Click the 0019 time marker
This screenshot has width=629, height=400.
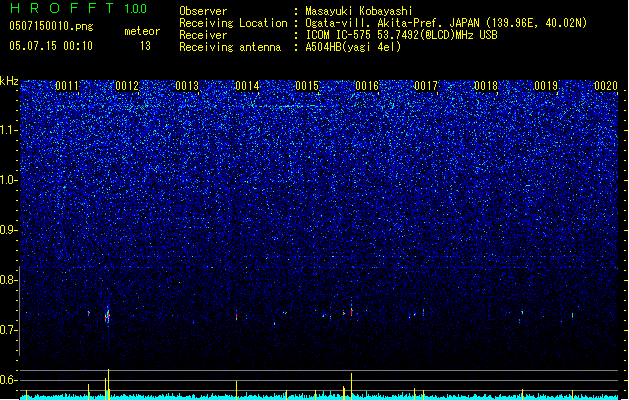546,86
